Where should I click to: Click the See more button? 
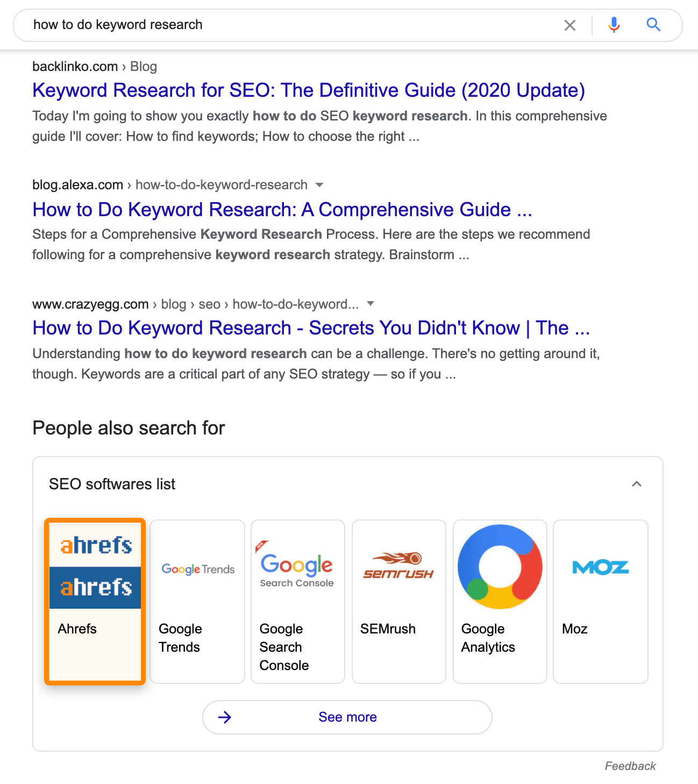point(347,717)
